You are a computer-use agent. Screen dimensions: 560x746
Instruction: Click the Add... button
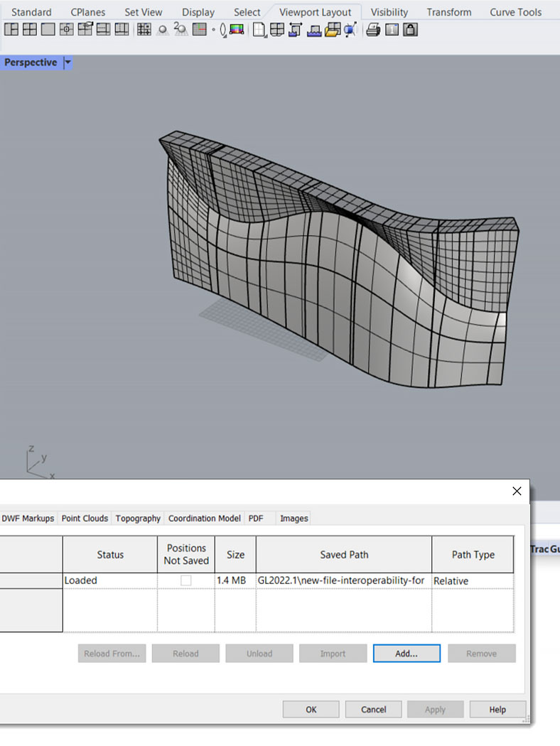tap(406, 654)
